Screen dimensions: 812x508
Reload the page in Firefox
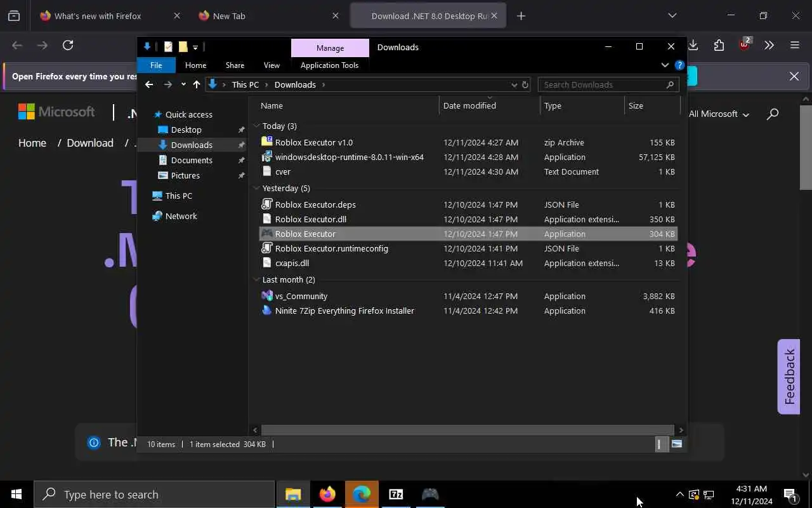tap(68, 45)
